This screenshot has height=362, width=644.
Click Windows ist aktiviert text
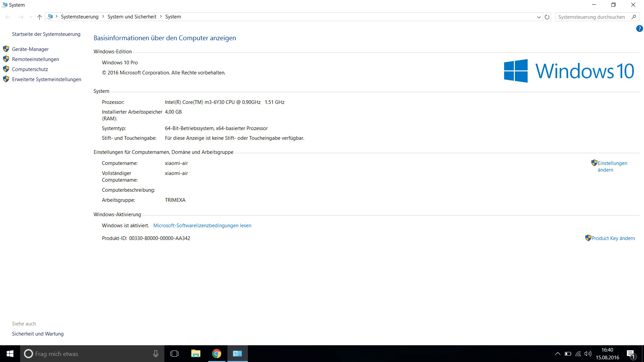(x=125, y=226)
